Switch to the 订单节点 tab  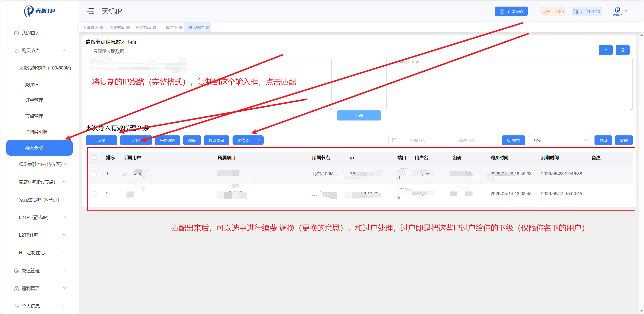169,28
